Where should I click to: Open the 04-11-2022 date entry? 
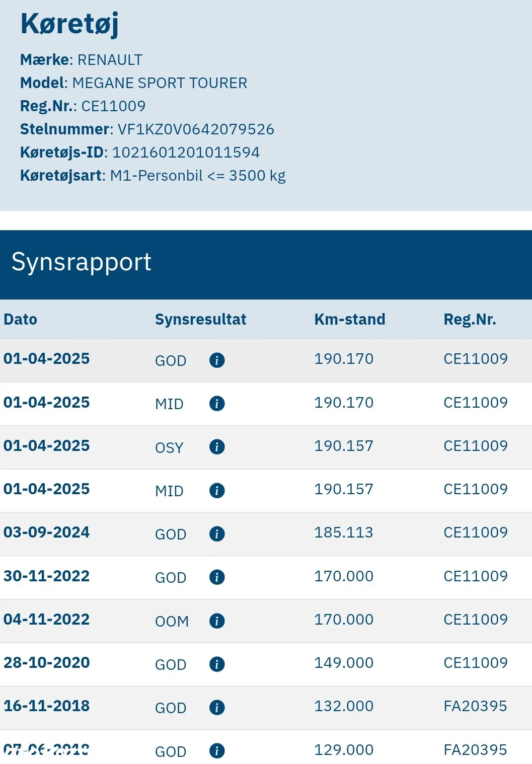(x=47, y=619)
